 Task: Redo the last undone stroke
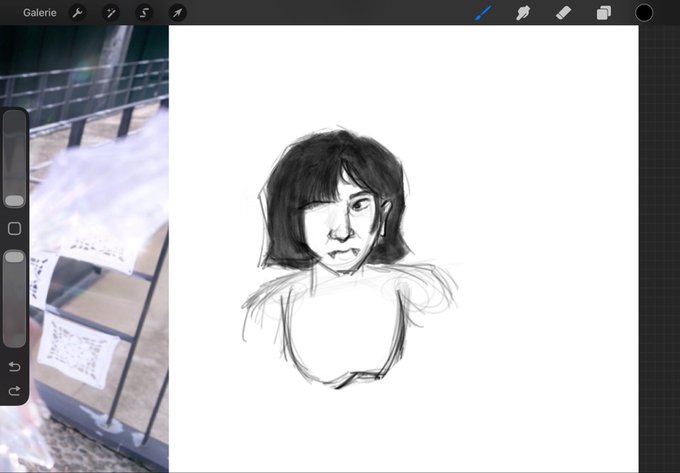coord(14,391)
